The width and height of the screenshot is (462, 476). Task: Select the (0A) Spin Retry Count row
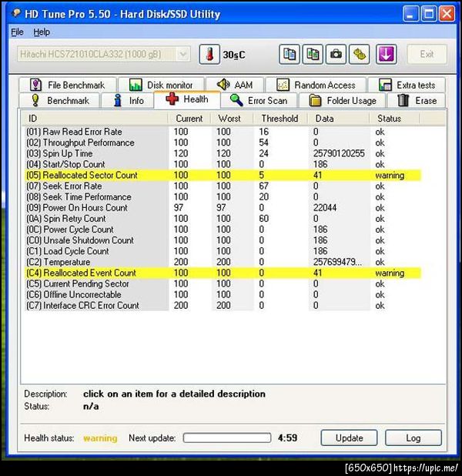pos(223,219)
